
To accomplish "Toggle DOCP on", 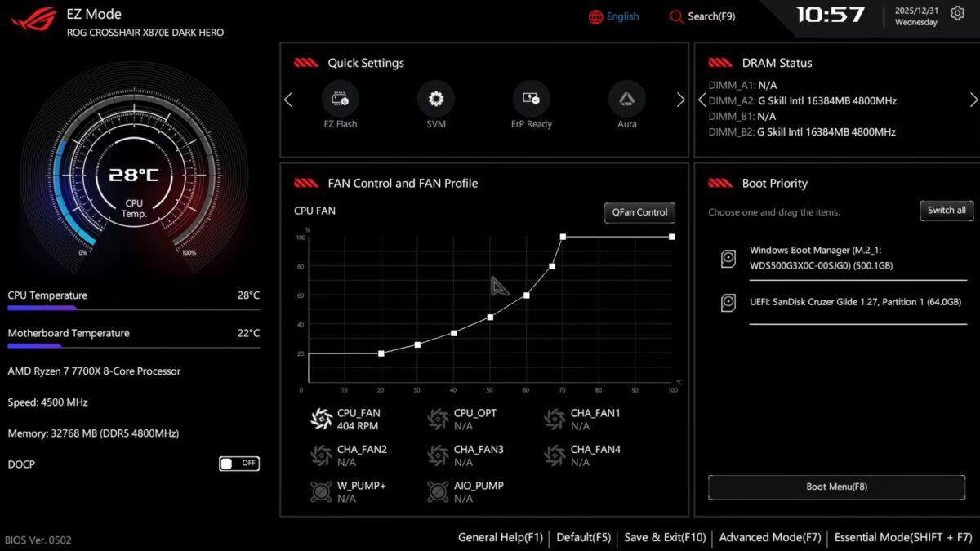I will [238, 464].
